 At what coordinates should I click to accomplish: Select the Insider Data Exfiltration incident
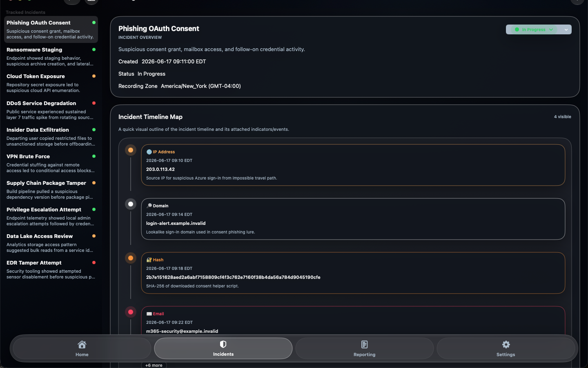pyautogui.click(x=51, y=137)
